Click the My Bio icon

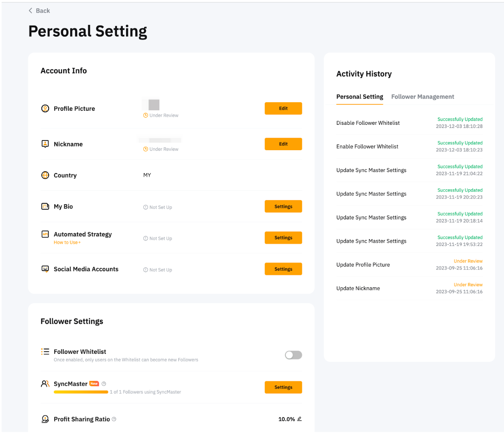tap(45, 207)
